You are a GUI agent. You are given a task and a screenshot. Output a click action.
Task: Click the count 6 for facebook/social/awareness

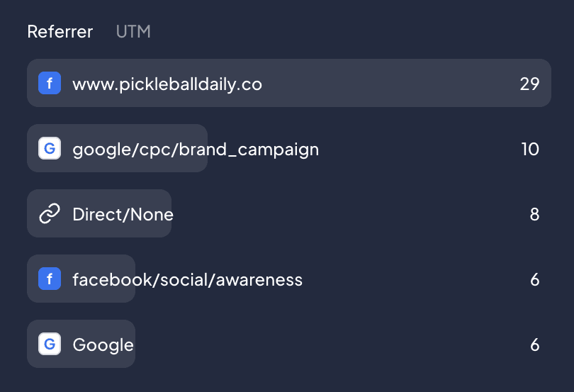coord(535,280)
